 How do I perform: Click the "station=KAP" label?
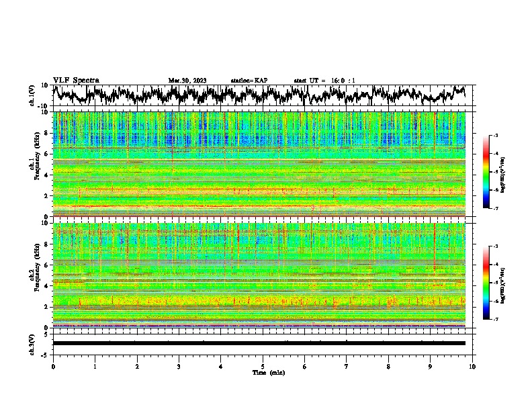pyautogui.click(x=249, y=81)
